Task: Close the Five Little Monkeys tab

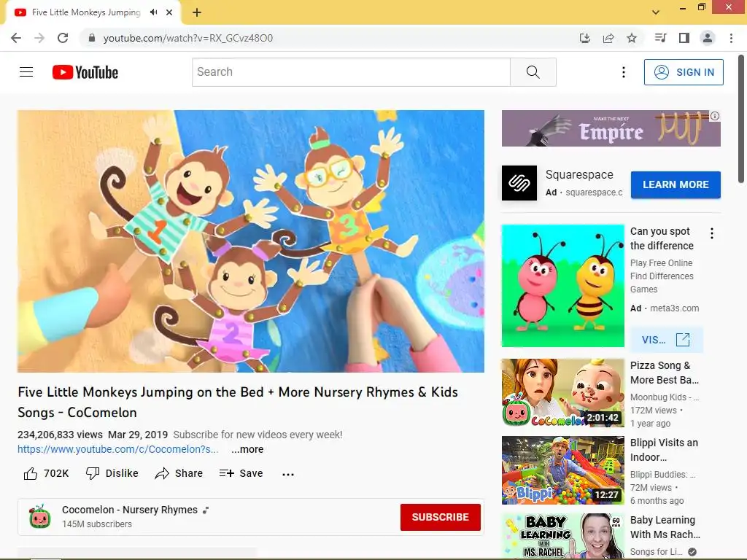Action: coord(169,12)
